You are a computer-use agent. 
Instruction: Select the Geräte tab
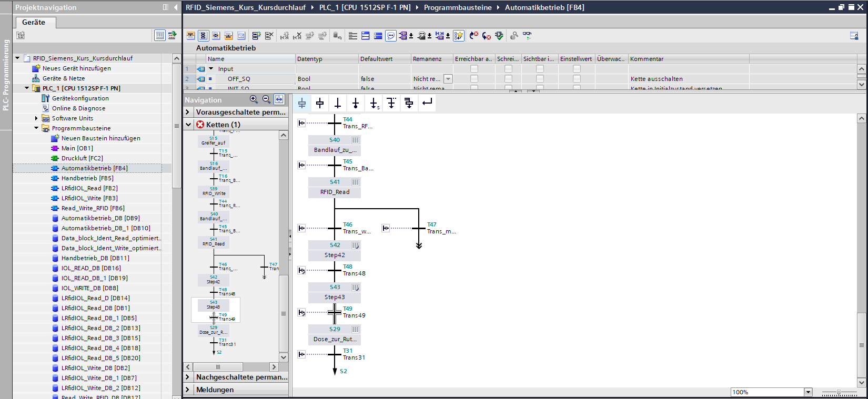coord(34,22)
